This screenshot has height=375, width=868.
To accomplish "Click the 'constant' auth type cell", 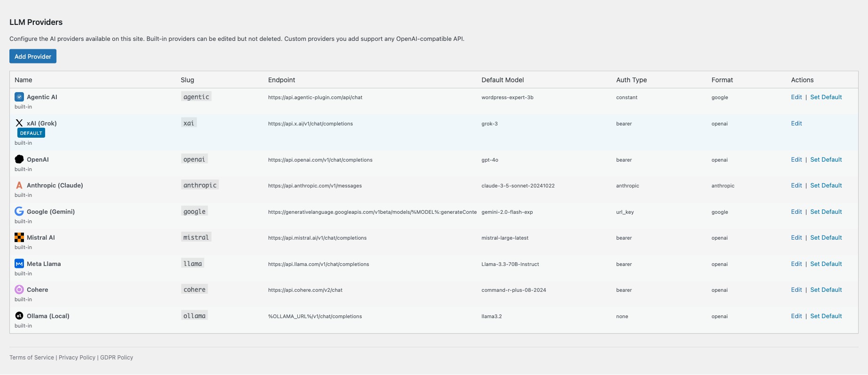I will click(x=627, y=97).
